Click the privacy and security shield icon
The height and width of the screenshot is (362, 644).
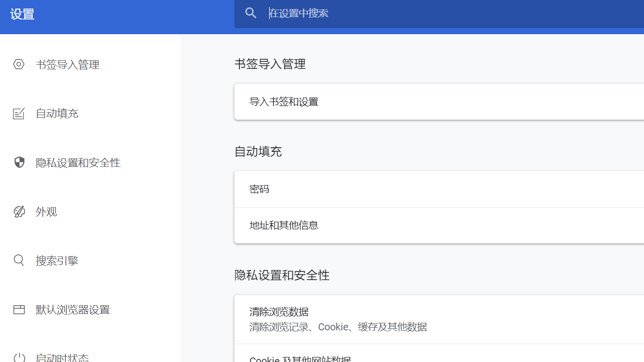(x=19, y=162)
